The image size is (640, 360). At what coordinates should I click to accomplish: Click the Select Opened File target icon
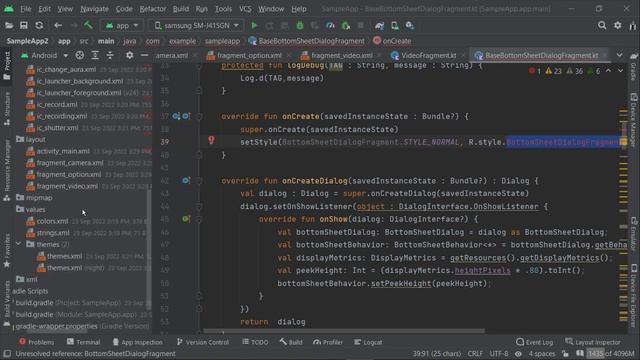pos(80,55)
